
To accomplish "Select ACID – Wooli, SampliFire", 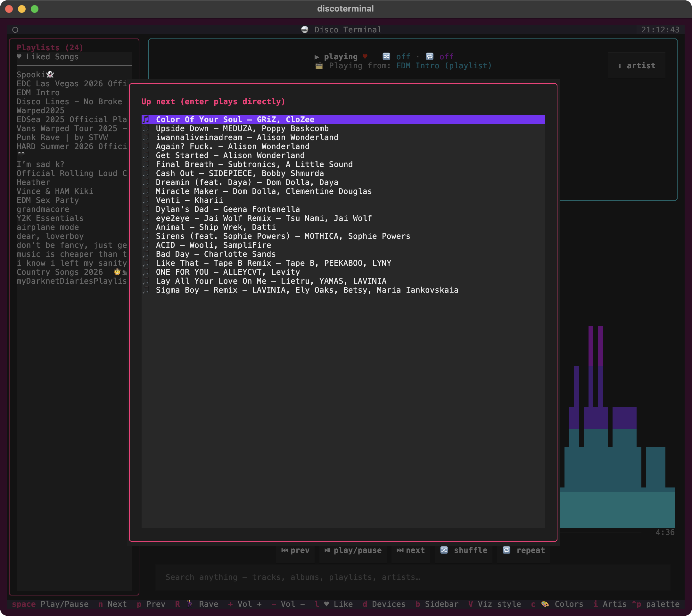I will 343,245.
